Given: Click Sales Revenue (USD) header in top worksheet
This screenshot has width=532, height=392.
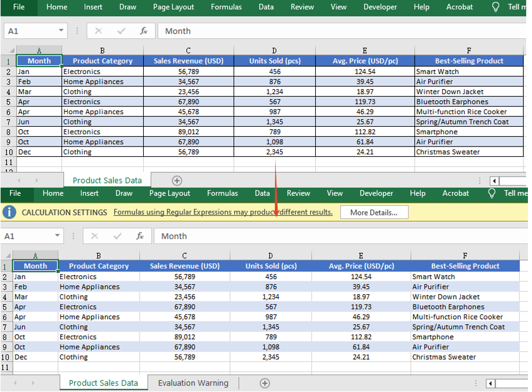Looking at the screenshot, I should click(189, 61).
